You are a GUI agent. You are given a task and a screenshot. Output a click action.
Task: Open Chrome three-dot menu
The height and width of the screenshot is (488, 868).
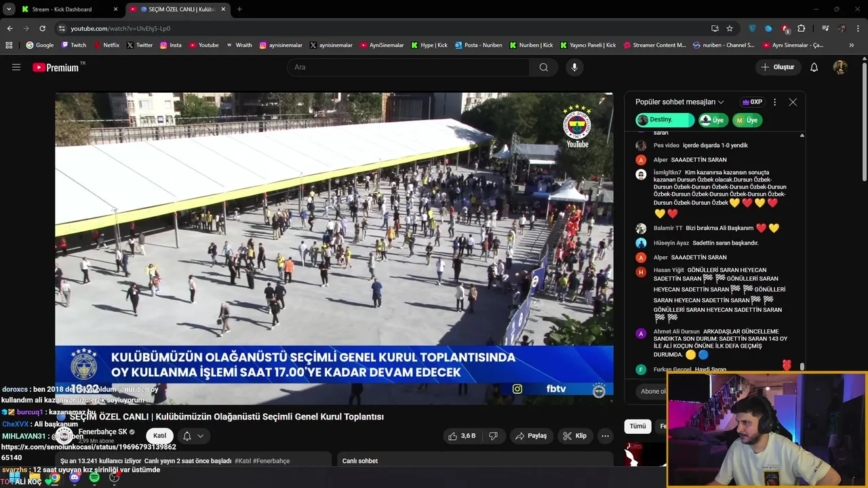859,28
